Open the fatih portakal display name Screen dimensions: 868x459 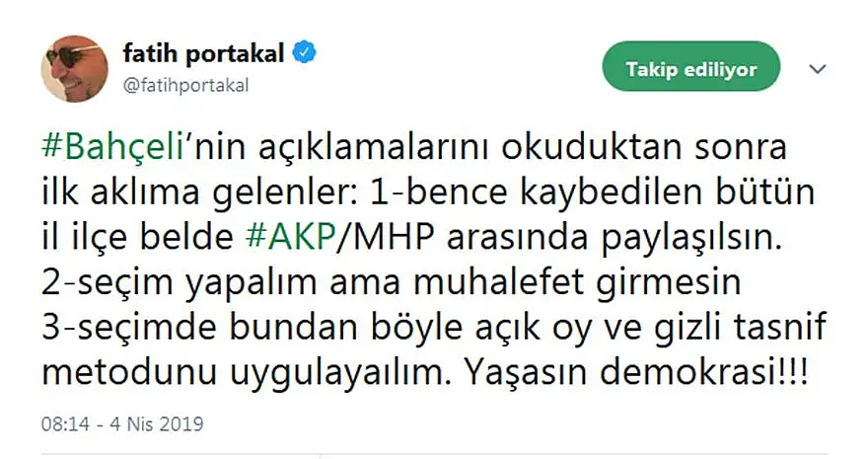[203, 54]
